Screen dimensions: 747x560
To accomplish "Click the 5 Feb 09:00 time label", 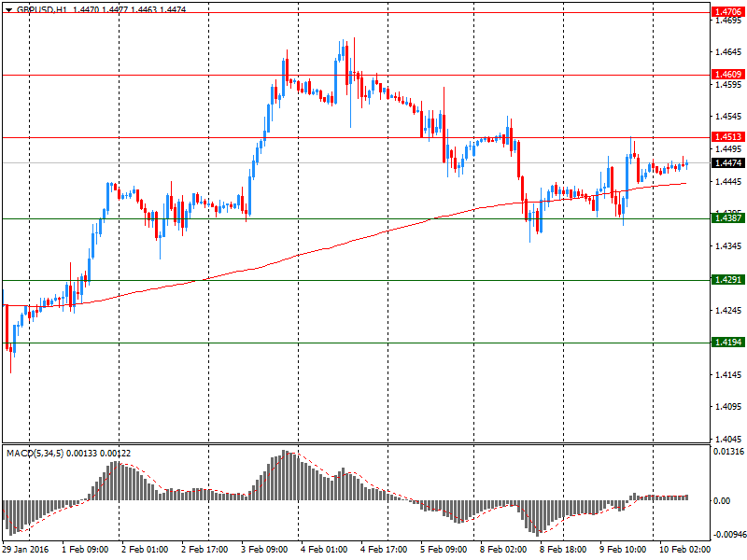I will pyautogui.click(x=444, y=550).
